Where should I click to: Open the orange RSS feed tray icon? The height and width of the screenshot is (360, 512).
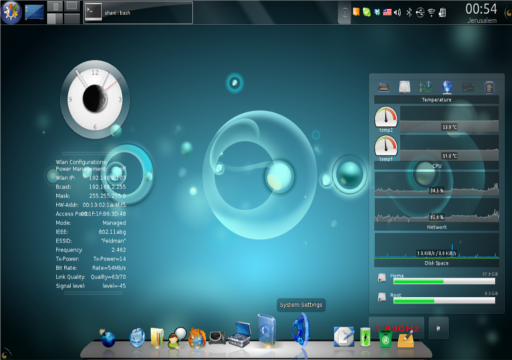pos(356,12)
